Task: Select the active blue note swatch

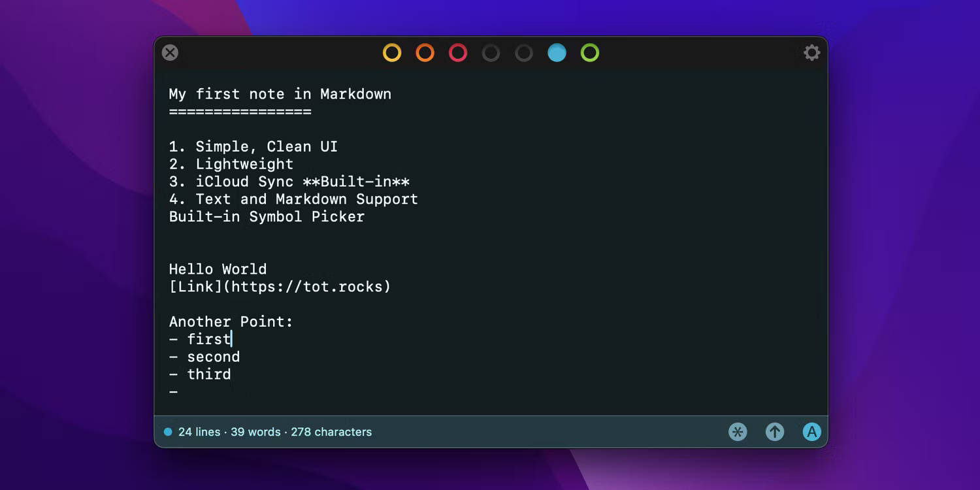Action: click(557, 52)
